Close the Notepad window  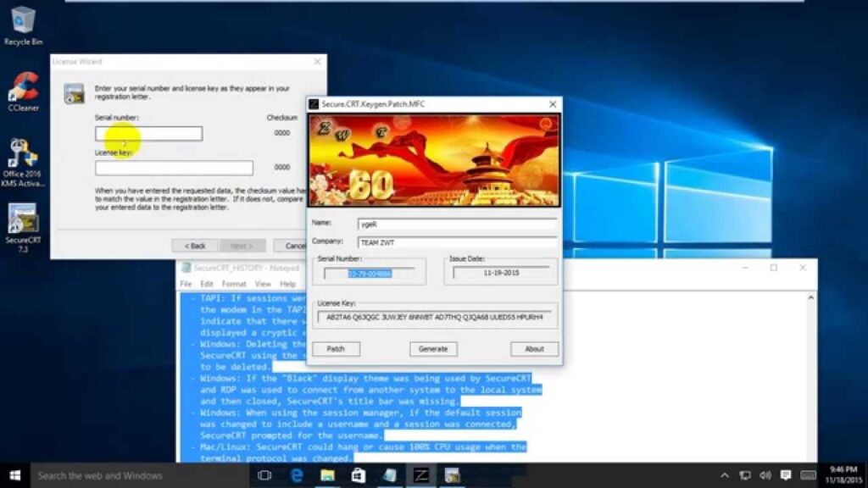coord(803,268)
